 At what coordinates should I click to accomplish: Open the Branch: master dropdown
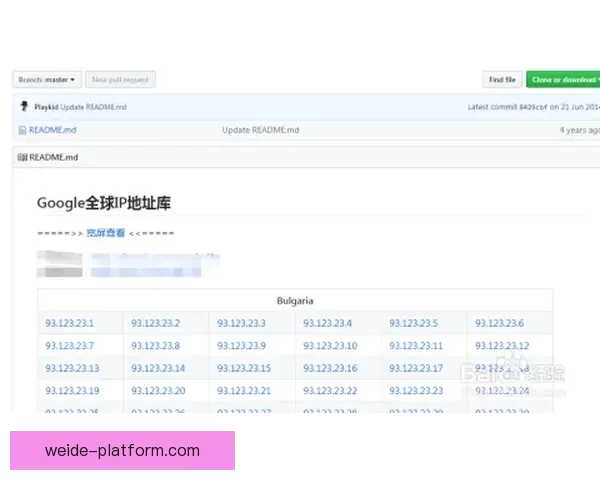[47, 80]
